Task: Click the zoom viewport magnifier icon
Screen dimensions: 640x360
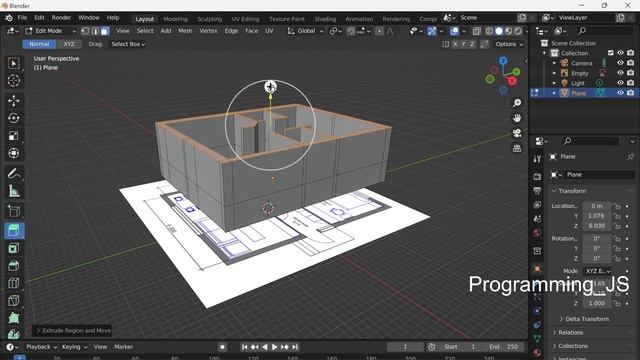Action: point(517,103)
